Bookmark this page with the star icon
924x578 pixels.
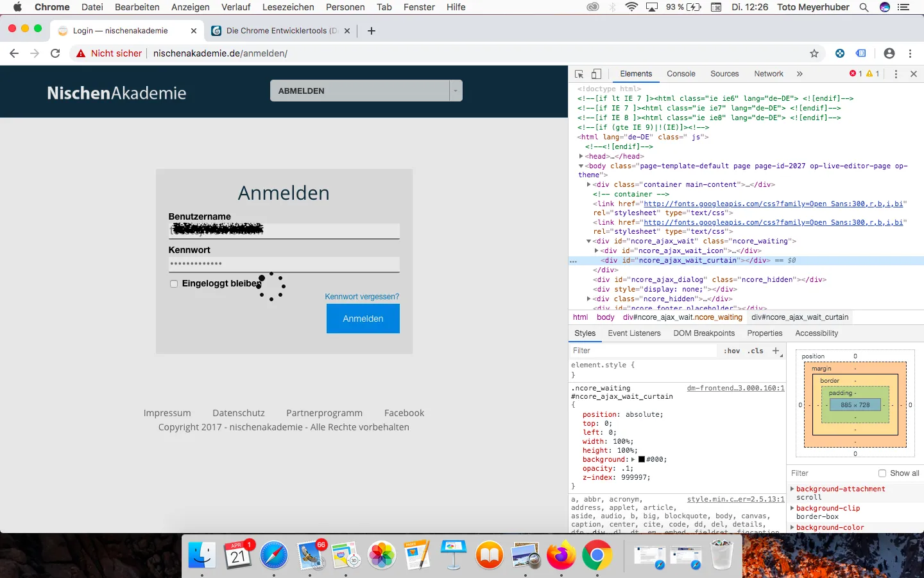814,53
